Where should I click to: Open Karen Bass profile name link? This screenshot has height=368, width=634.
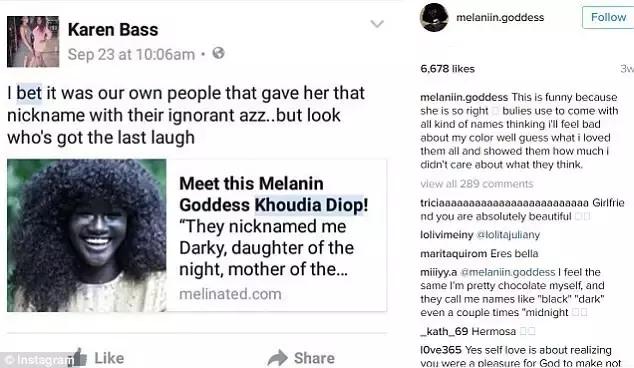tap(113, 30)
